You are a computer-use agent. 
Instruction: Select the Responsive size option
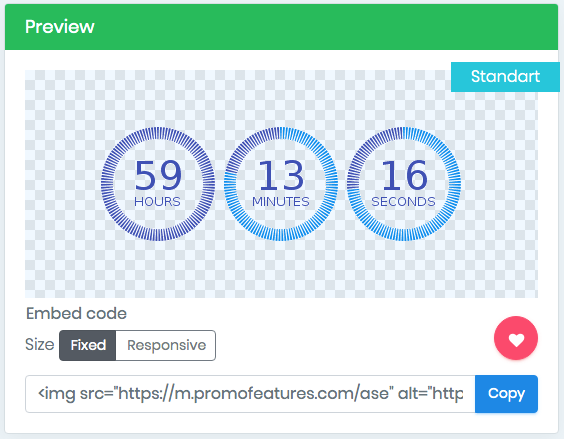[166, 345]
